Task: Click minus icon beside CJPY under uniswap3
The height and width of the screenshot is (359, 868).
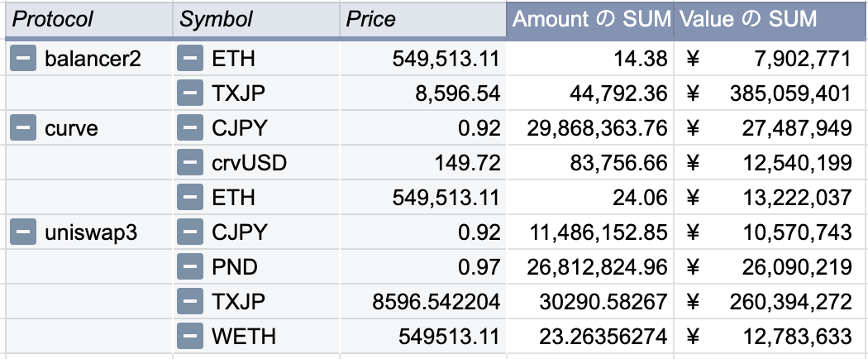Action: 191,233
